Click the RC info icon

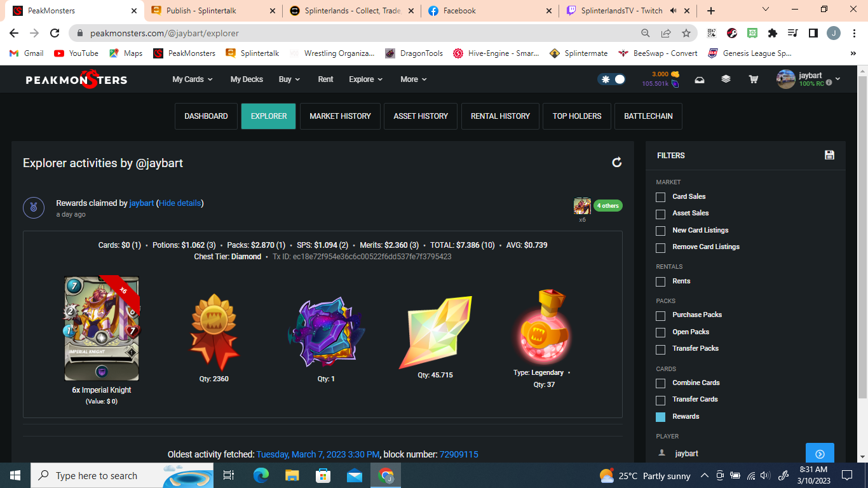click(x=829, y=83)
